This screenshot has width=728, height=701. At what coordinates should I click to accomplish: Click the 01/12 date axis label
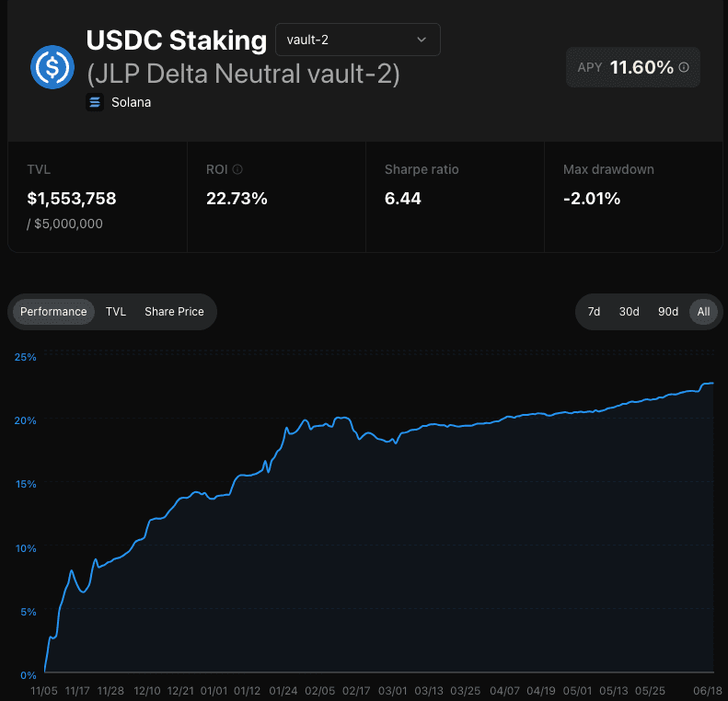tap(247, 691)
